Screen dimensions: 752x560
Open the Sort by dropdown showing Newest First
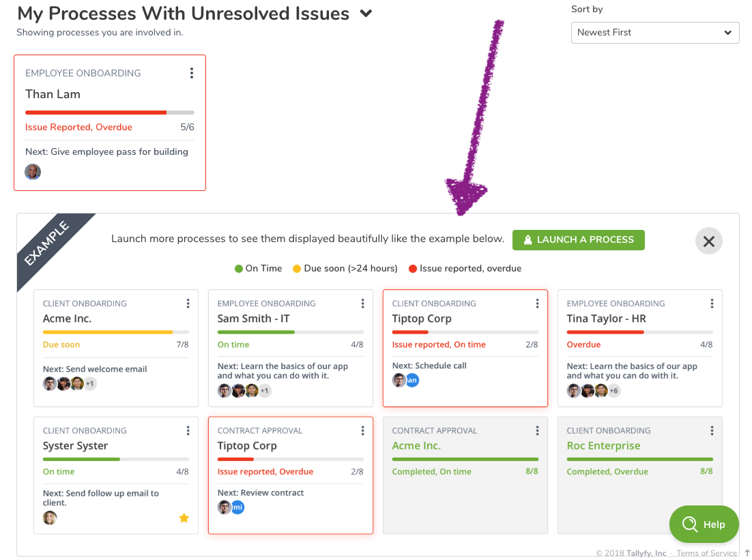point(654,32)
